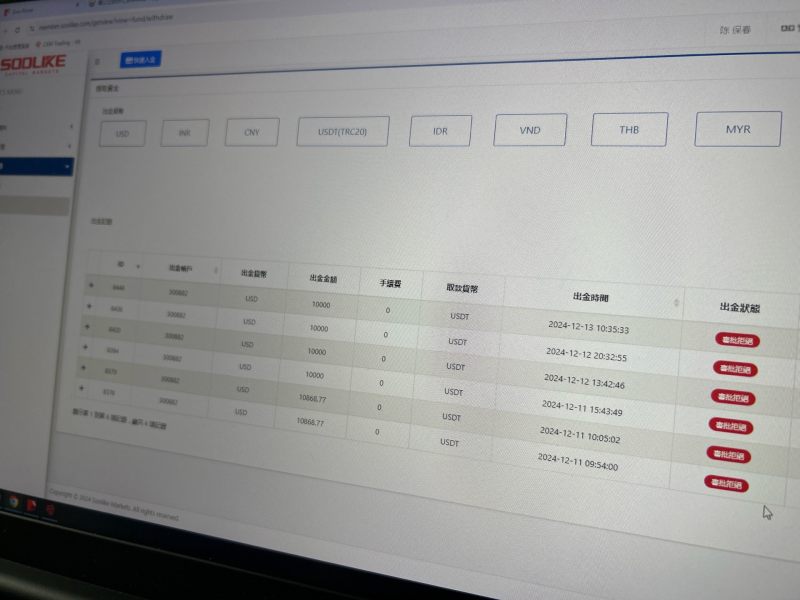
Task: Click the blue quick deposit button
Action: tap(141, 60)
